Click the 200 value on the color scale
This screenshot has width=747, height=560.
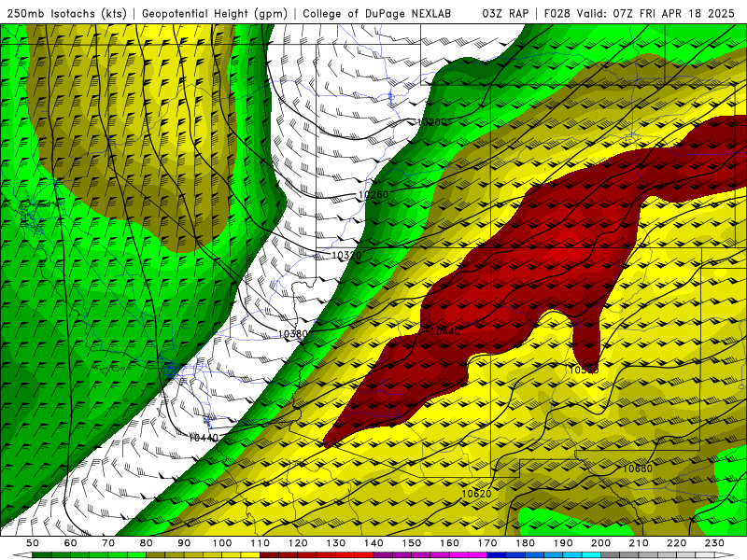[x=600, y=543]
